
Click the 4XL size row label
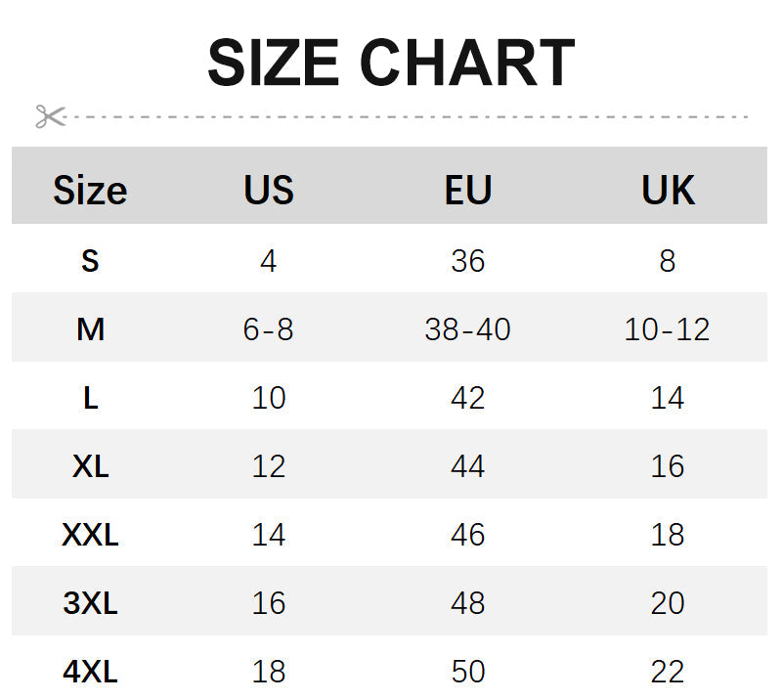point(90,672)
